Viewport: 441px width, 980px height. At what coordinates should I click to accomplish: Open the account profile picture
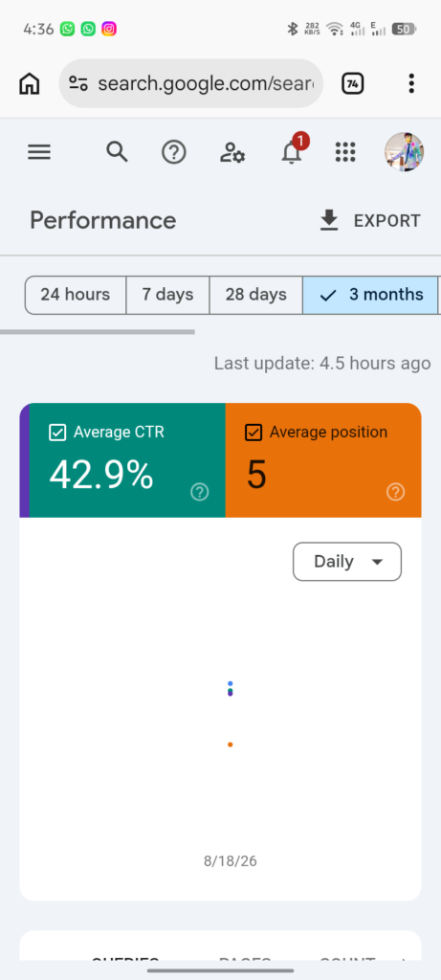[404, 152]
